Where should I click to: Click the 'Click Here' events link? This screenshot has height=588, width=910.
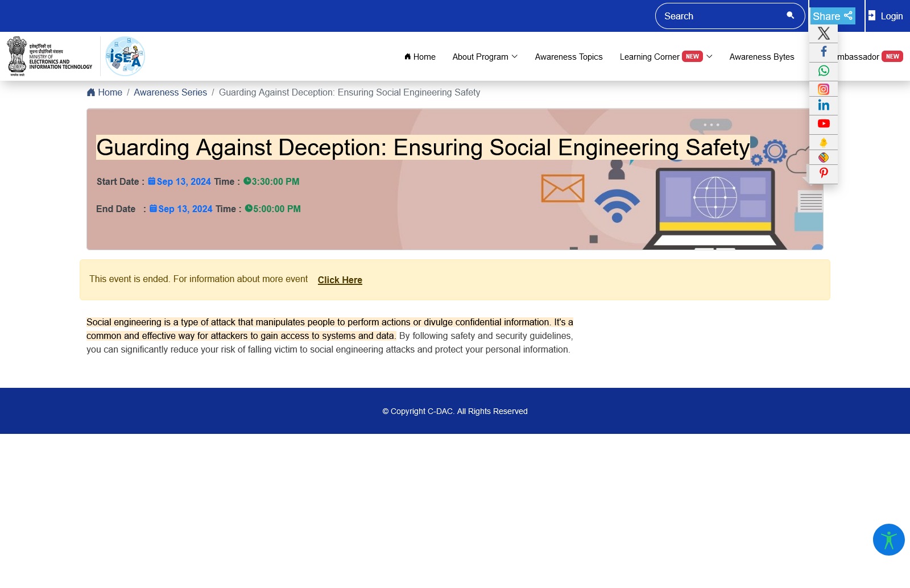340,280
